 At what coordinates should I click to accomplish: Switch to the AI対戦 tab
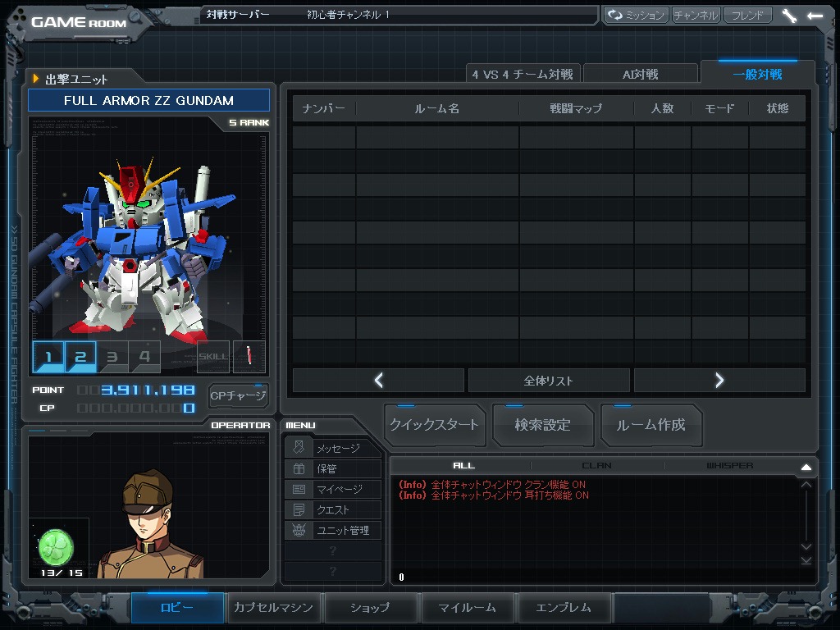point(640,75)
